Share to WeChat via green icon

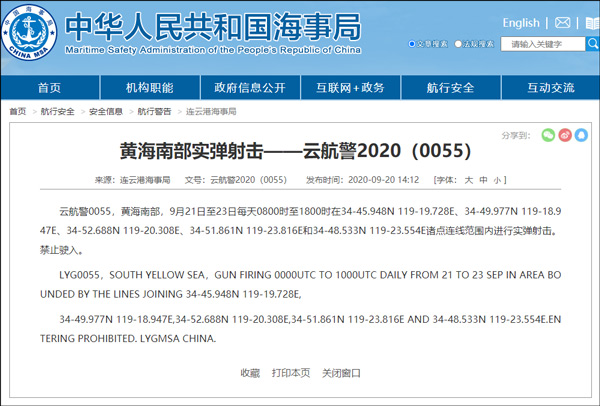point(548,135)
